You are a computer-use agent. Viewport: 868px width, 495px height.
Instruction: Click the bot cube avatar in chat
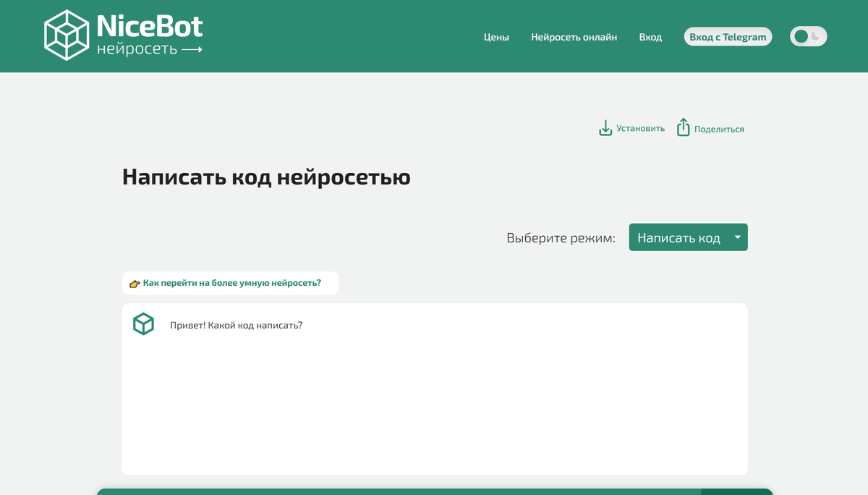143,324
